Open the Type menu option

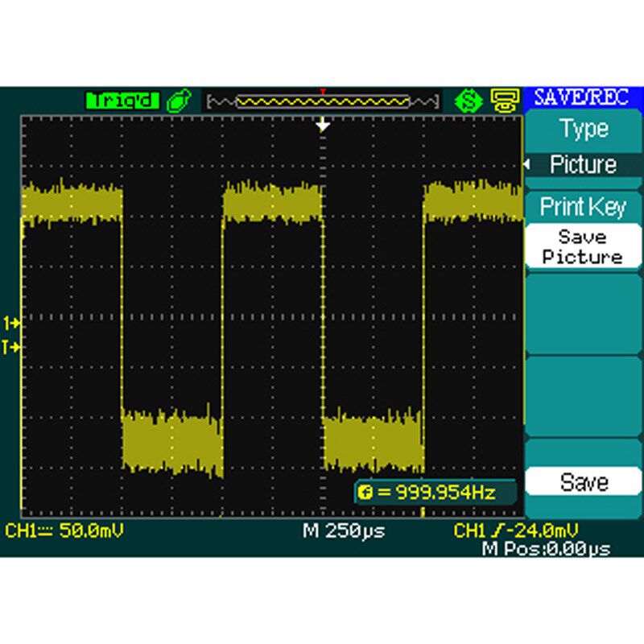point(584,130)
